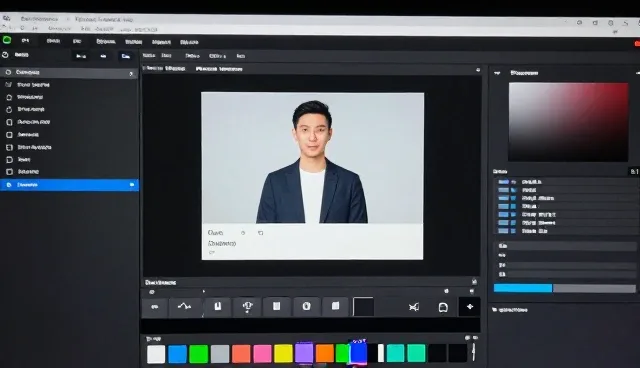Click the portrait photo on the canvas
The height and width of the screenshot is (368, 640).
312,158
